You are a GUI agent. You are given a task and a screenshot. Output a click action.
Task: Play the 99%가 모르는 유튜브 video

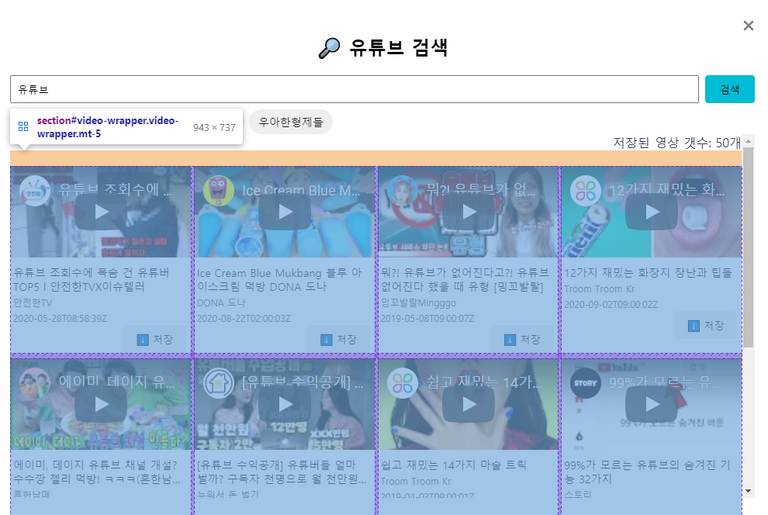(x=652, y=404)
